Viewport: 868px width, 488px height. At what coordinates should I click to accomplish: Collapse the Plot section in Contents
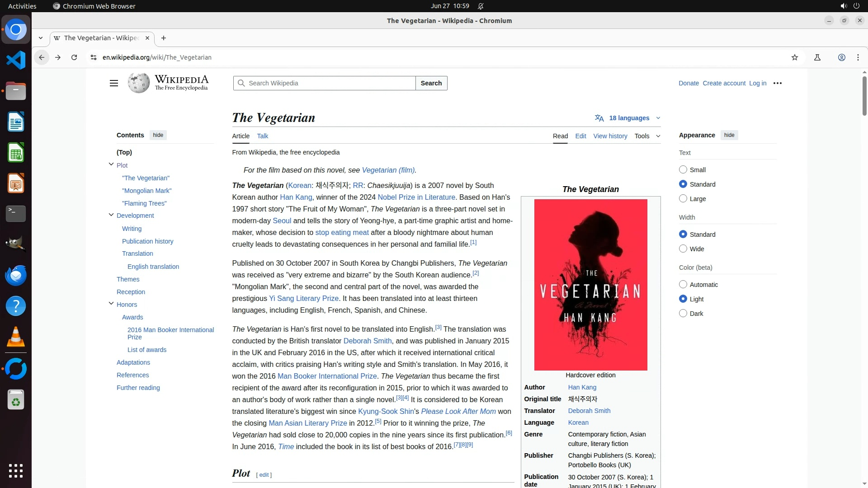pyautogui.click(x=111, y=164)
